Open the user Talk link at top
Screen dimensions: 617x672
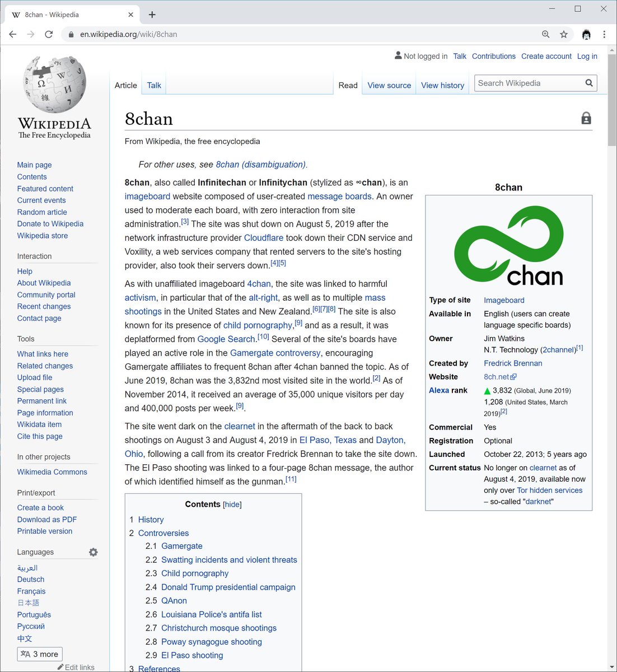click(x=460, y=56)
